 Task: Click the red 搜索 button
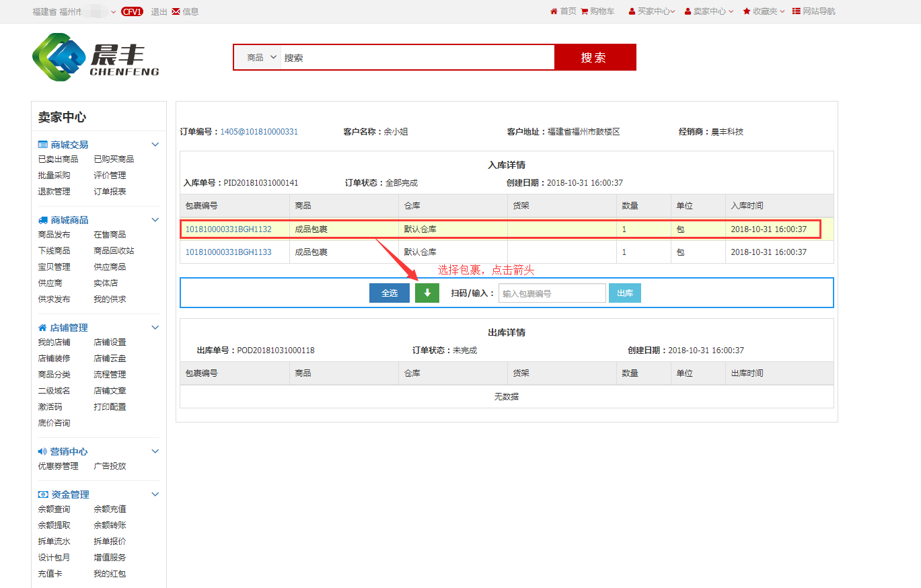coord(594,58)
